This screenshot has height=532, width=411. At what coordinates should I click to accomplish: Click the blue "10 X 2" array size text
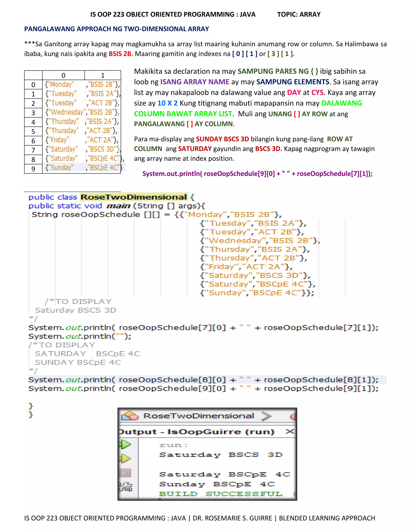[x=168, y=103]
